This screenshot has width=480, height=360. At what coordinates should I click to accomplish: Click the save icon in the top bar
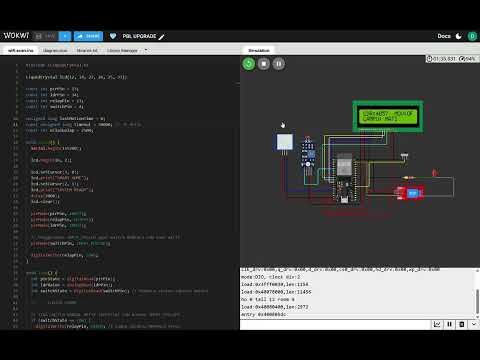pyautogui.click(x=39, y=36)
